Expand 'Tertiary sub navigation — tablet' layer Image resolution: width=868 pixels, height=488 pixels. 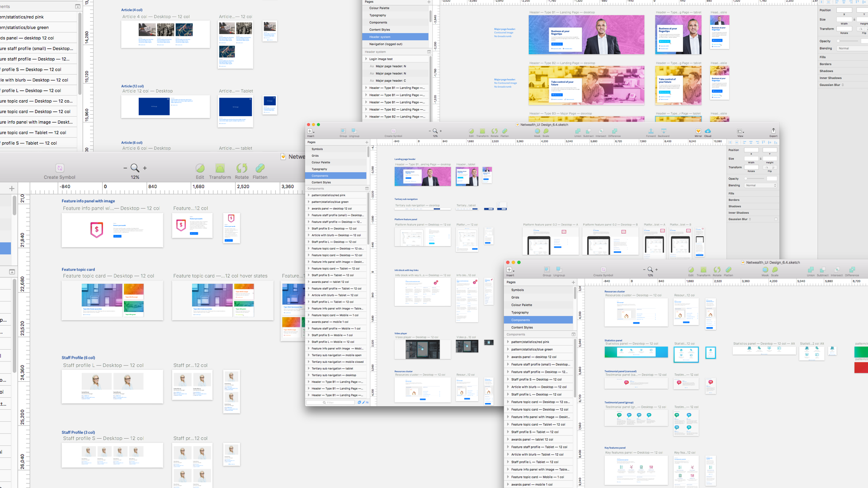[x=309, y=368]
